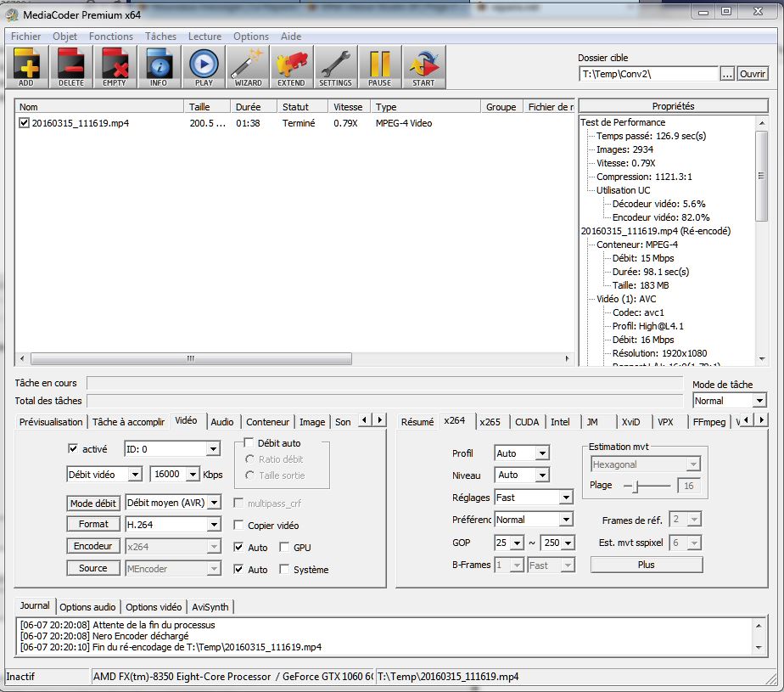
Task: Enable 'Débit auto' checkbox
Action: [249, 442]
